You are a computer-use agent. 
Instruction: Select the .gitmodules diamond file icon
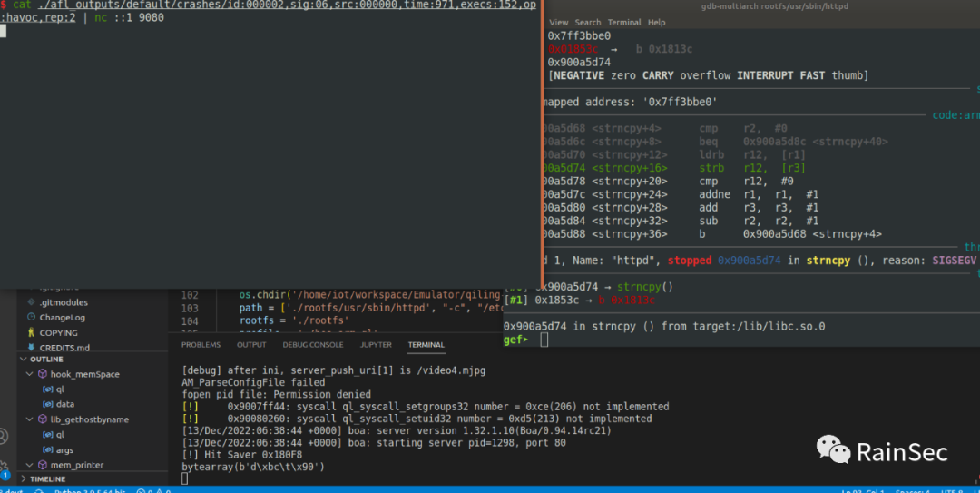31,302
